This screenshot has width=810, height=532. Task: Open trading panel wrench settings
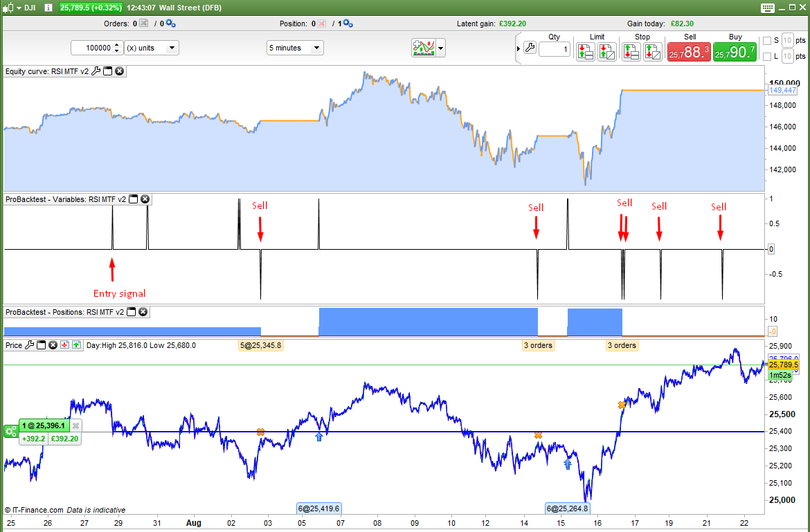point(530,48)
